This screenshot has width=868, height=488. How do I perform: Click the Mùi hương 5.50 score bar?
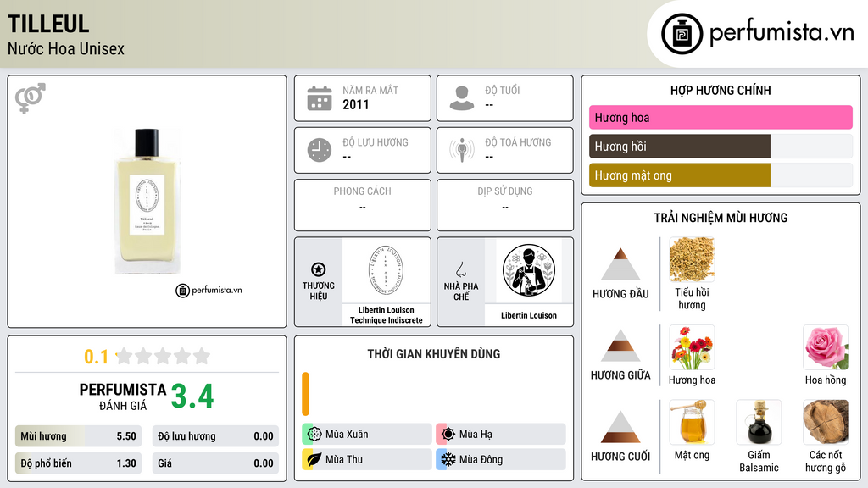point(78,436)
